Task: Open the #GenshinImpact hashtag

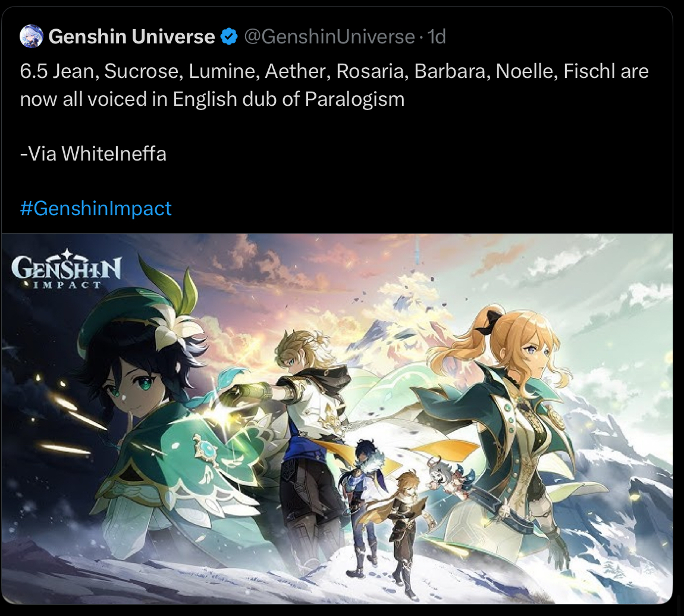Action: (96, 208)
